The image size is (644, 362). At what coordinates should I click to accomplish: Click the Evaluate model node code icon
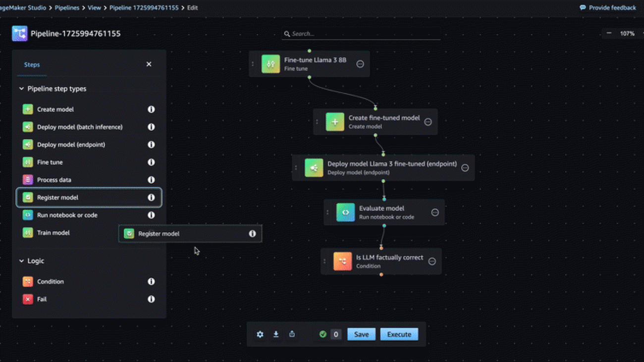345,212
